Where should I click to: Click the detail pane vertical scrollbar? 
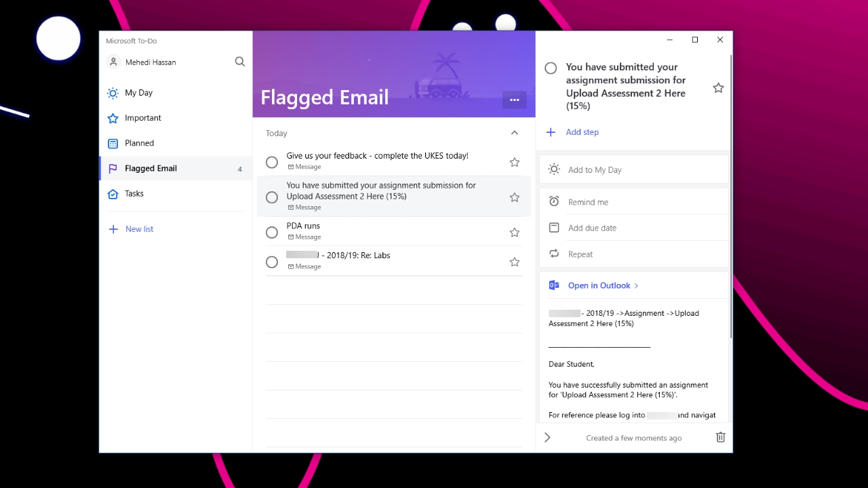coord(730,197)
